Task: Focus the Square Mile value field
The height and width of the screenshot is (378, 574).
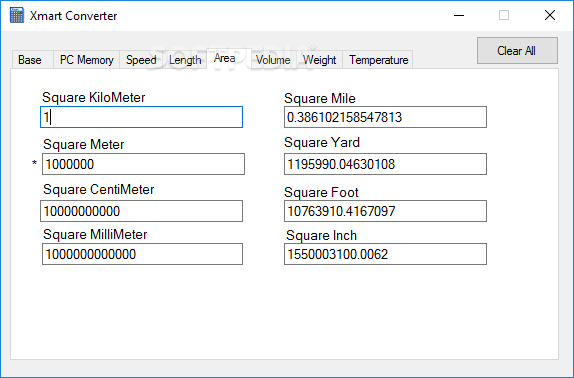Action: tap(385, 117)
